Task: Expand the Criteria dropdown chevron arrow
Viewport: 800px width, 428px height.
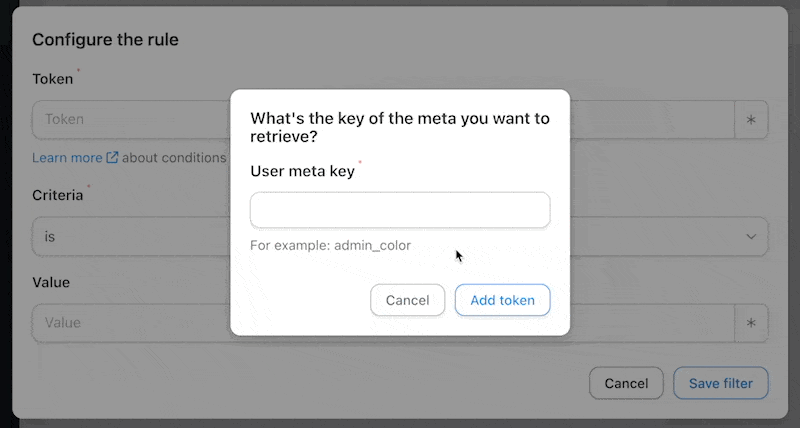Action: (751, 237)
